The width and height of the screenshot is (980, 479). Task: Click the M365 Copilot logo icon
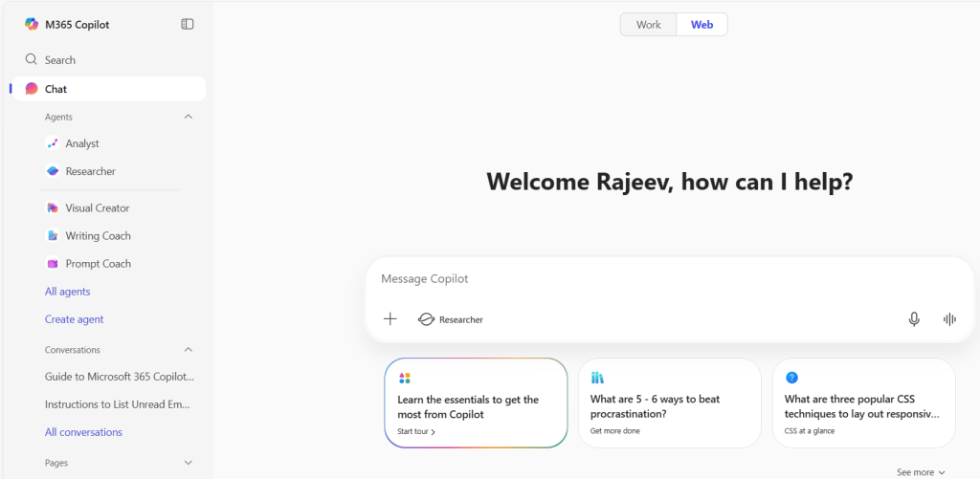[x=32, y=24]
